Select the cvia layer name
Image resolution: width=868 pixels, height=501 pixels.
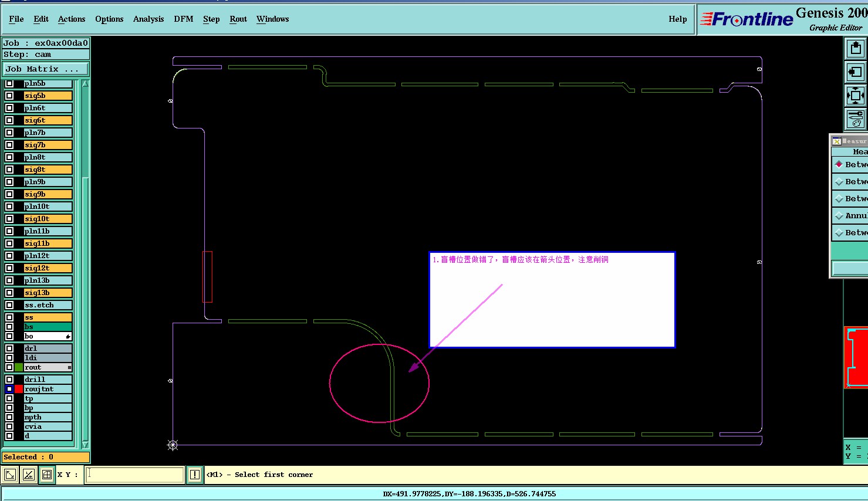48,426
